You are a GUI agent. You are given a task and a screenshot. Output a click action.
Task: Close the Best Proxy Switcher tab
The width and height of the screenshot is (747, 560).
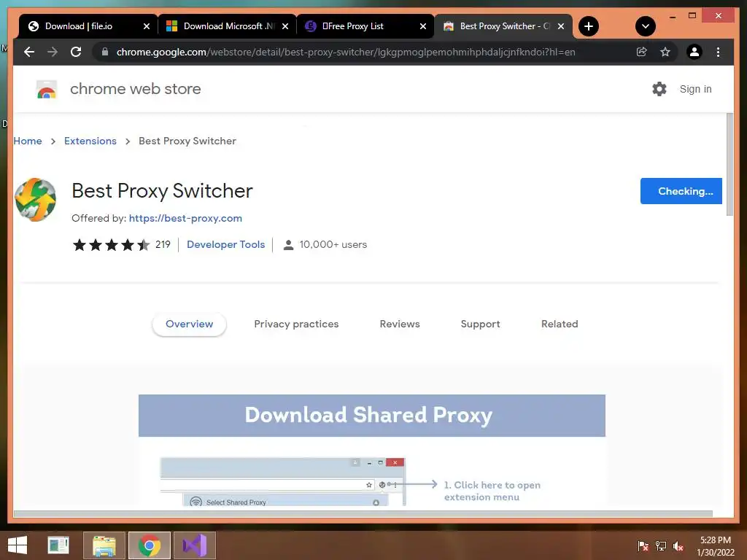(x=561, y=26)
